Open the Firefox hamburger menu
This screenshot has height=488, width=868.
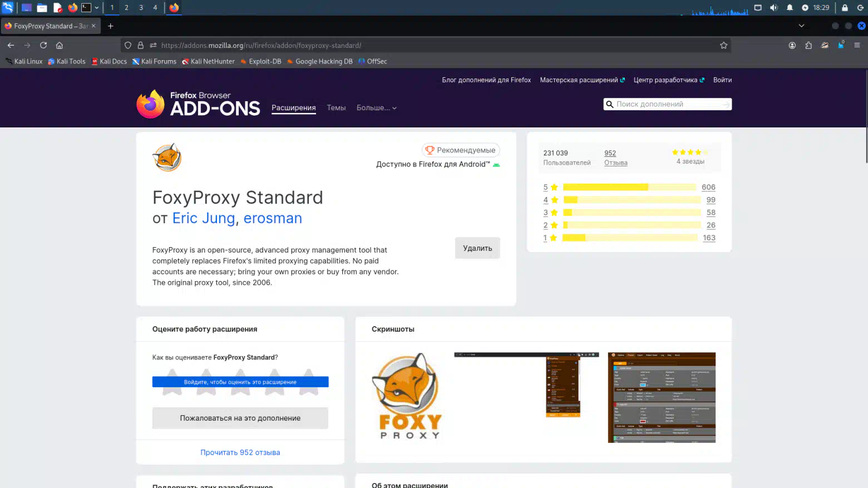click(x=857, y=45)
